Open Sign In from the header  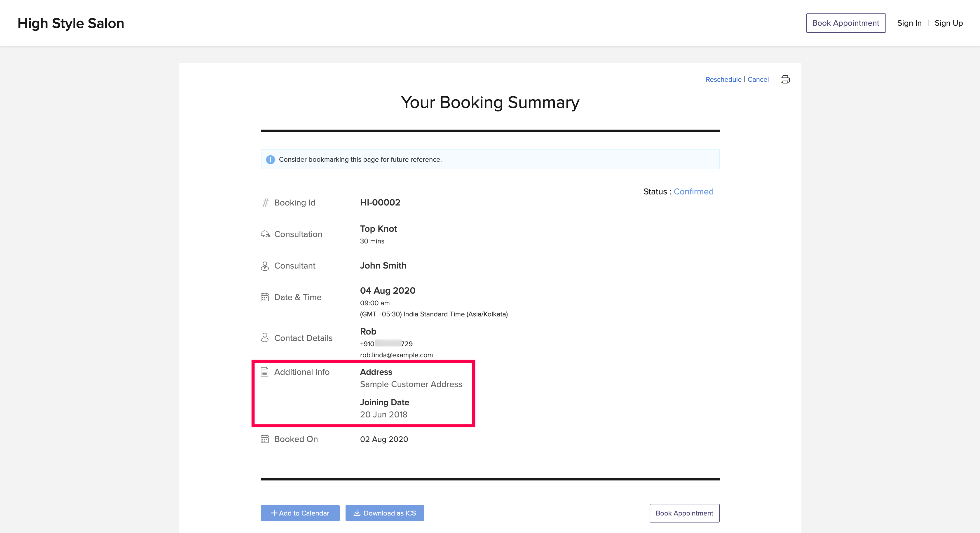(909, 23)
